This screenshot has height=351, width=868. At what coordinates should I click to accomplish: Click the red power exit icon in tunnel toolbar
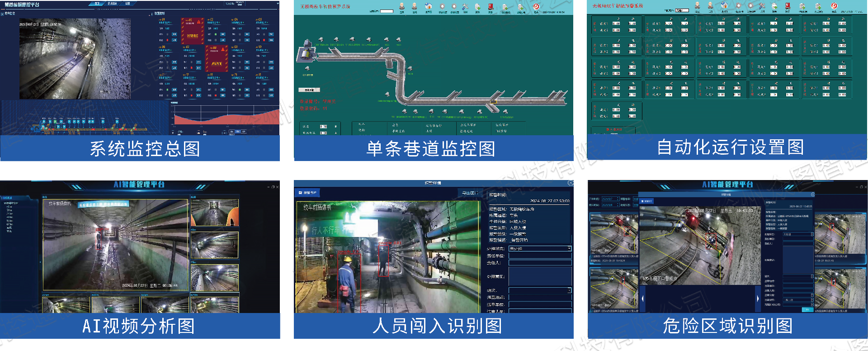(536, 6)
